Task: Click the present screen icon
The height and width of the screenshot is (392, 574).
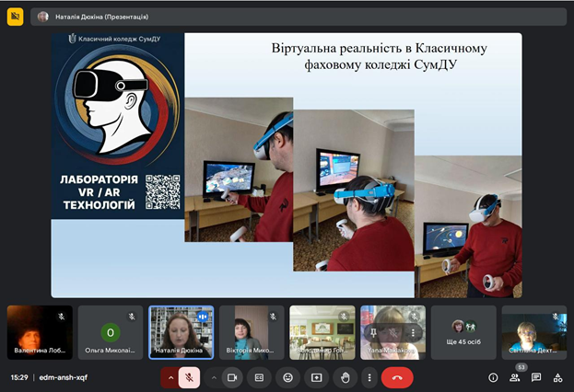Action: pyautogui.click(x=316, y=377)
